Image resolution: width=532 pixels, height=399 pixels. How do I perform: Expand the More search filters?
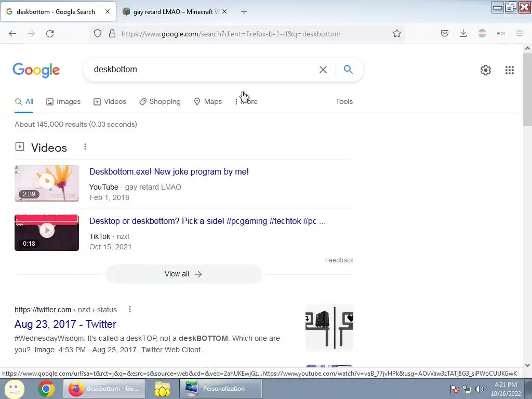[247, 101]
